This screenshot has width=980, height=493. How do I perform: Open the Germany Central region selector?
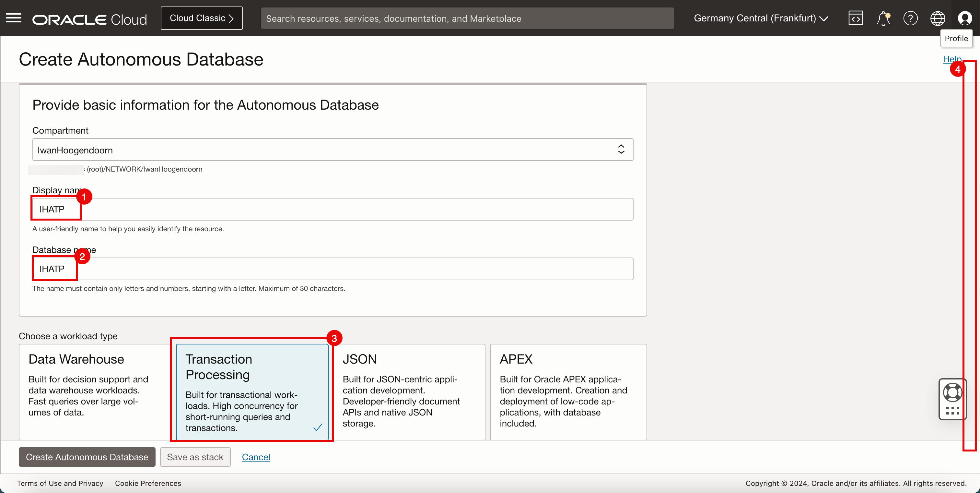[761, 18]
